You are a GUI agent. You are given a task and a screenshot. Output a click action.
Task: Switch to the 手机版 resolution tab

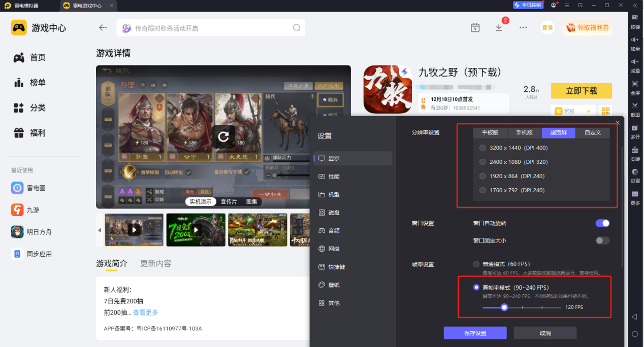point(525,132)
